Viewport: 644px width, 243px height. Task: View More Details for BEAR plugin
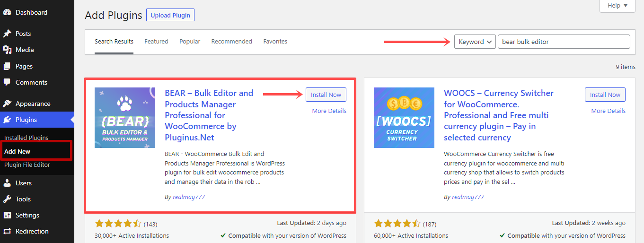(x=329, y=111)
